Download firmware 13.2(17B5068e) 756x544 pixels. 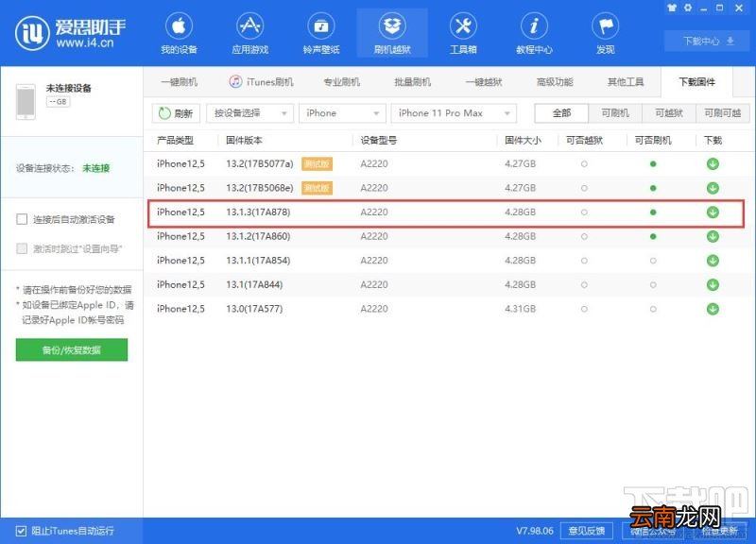[x=713, y=188]
